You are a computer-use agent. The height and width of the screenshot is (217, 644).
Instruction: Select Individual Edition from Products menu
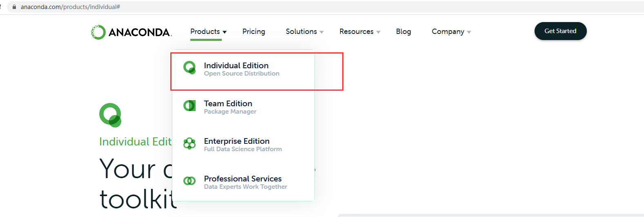236,66
